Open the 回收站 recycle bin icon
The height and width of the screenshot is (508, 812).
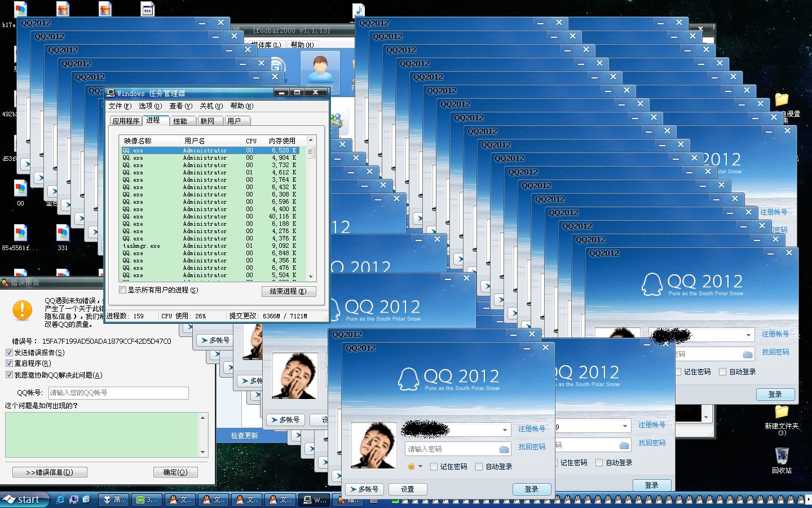click(782, 460)
